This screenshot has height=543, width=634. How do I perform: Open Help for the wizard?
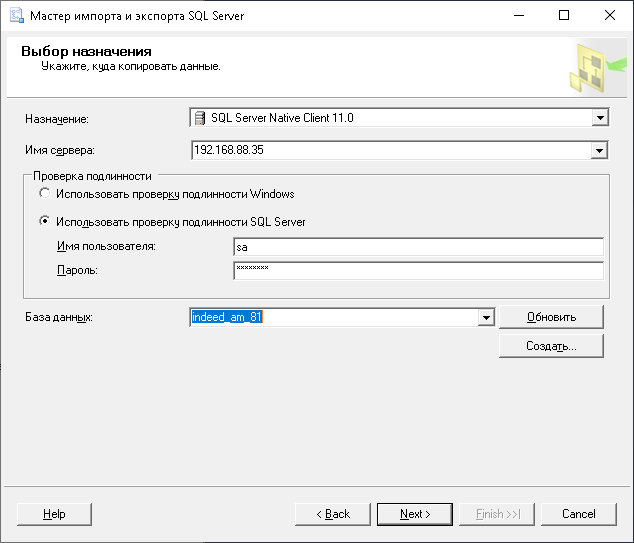54,514
